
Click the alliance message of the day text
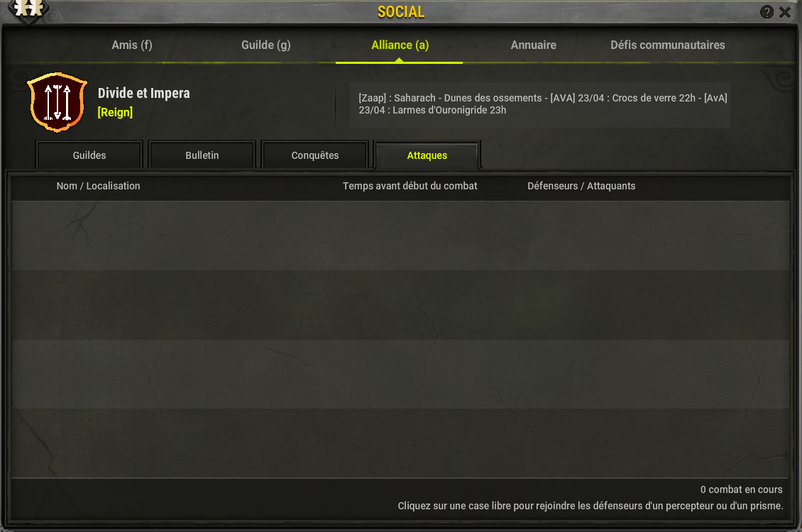pos(543,104)
